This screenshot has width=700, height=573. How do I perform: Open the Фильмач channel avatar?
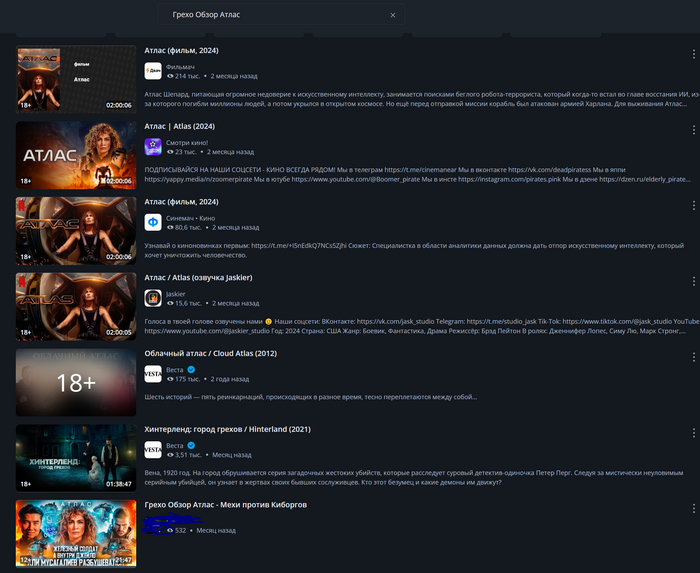point(153,71)
